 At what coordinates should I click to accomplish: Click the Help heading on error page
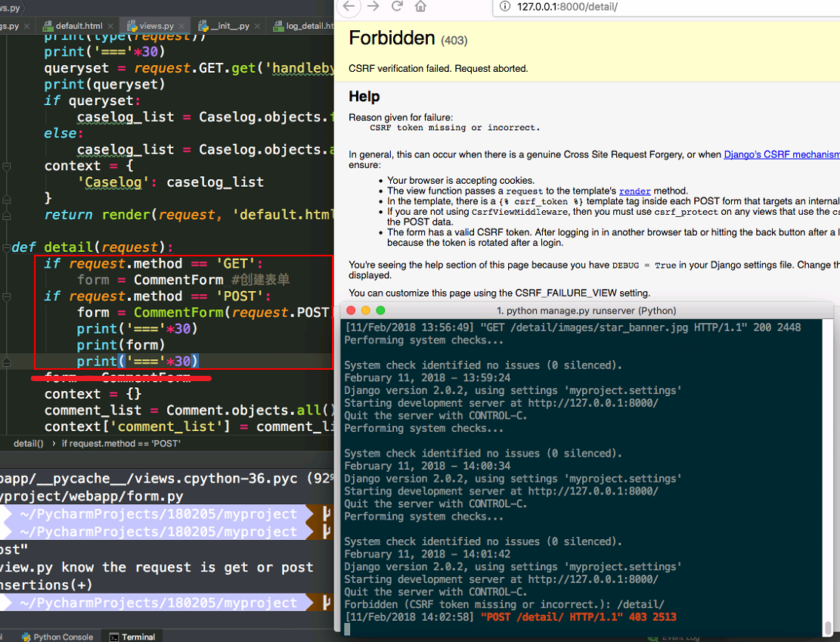[364, 97]
